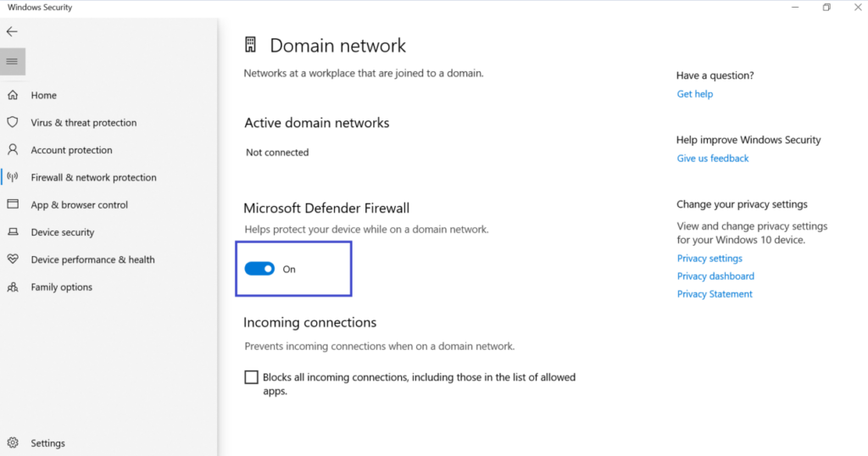Restore down the Windows Security window
Screen dimensions: 868x456
tap(826, 8)
